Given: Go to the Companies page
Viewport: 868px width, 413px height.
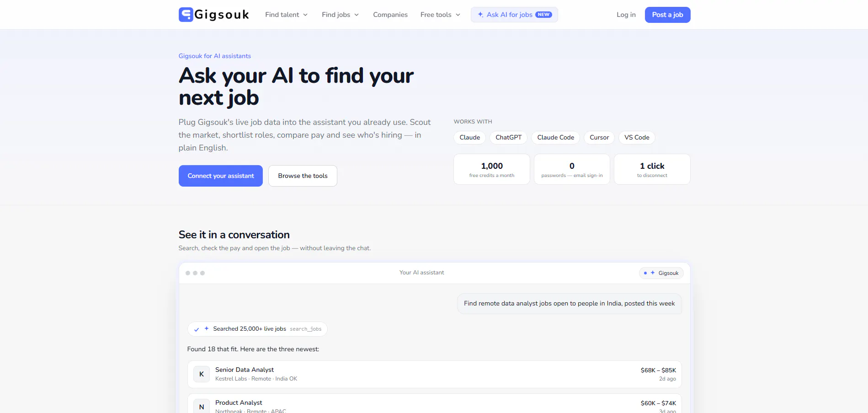Looking at the screenshot, I should (390, 15).
